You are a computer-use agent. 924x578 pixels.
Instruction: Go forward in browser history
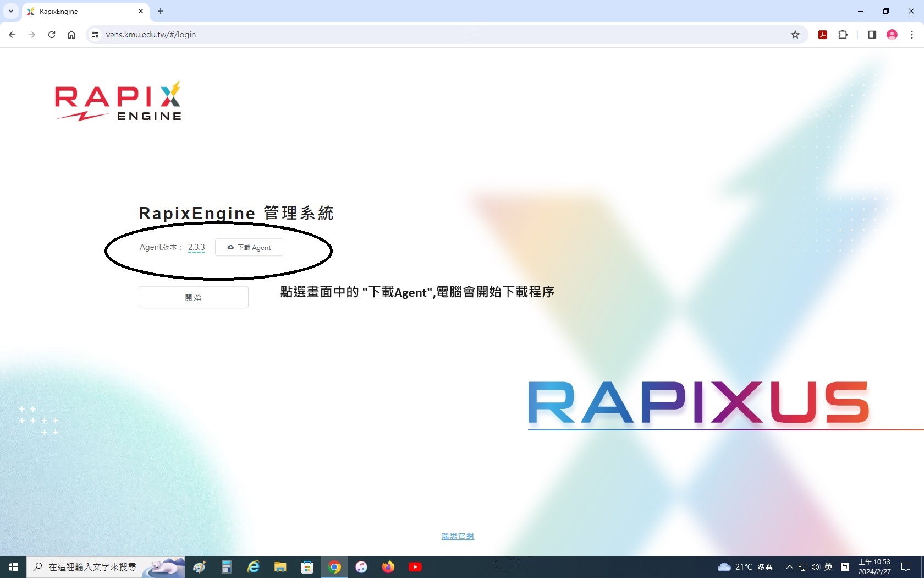click(32, 35)
